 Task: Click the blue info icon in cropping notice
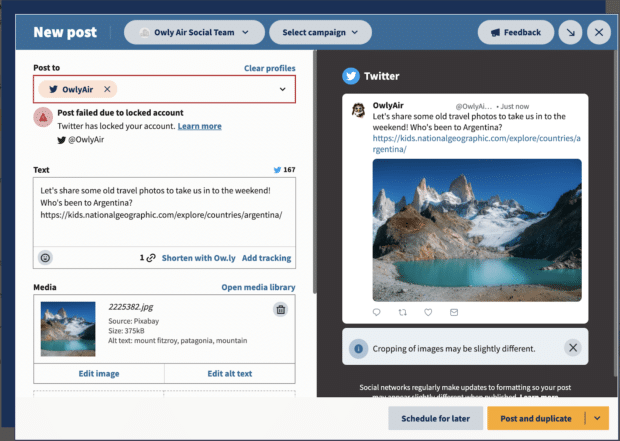point(359,349)
